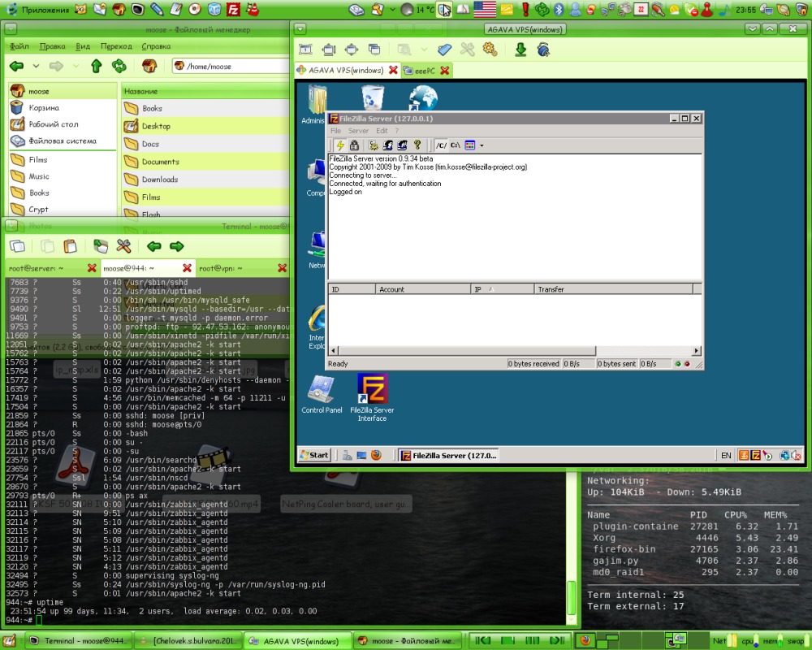Viewport: 812px width, 650px height.
Task: Select the C:\ path display button
Action: [456, 145]
